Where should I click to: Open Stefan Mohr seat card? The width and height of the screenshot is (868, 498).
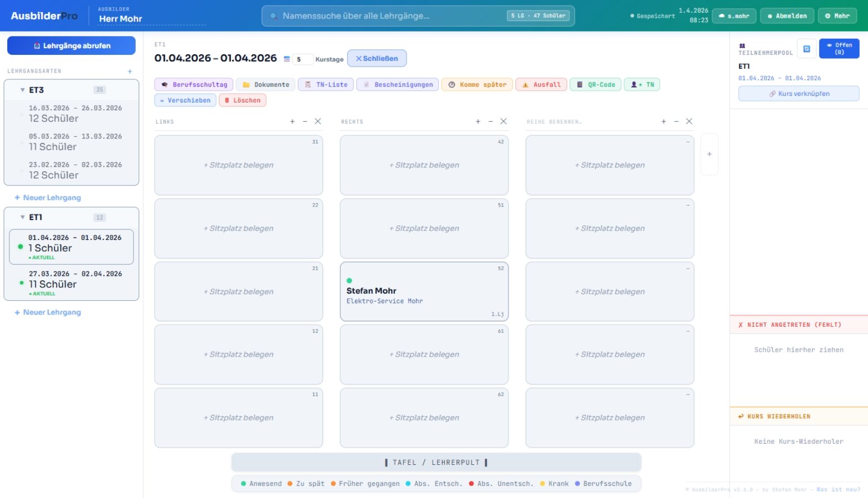(x=424, y=291)
